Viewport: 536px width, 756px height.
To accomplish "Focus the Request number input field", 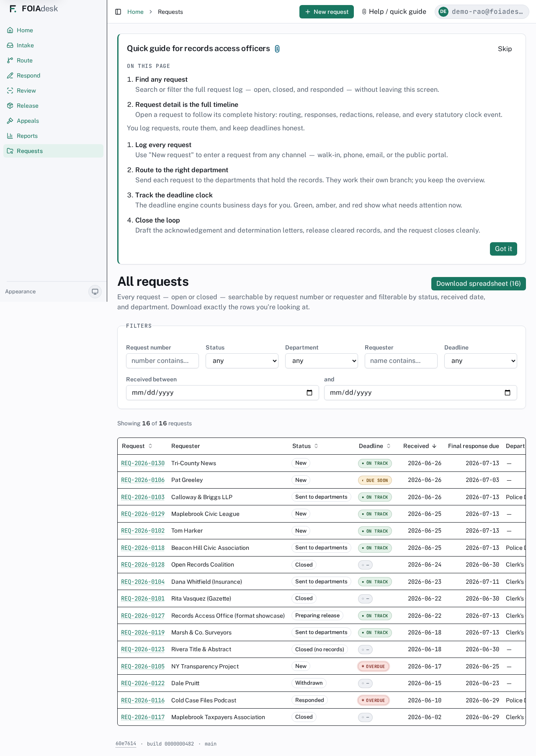I will point(162,361).
